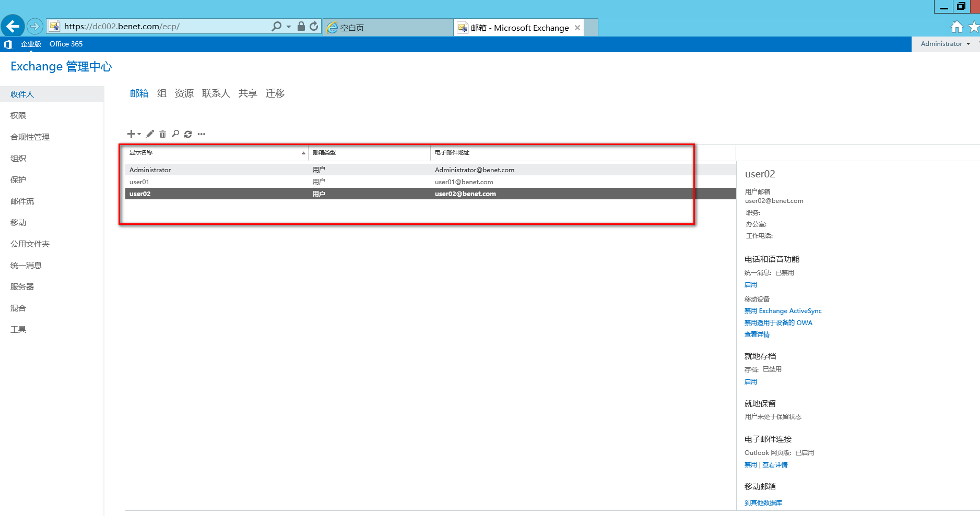Select 移动 in the left navigation
The image size is (980, 516).
pyautogui.click(x=18, y=223)
